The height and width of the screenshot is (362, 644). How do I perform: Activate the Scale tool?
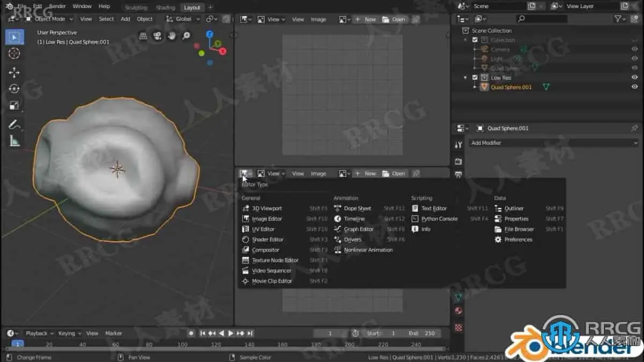pyautogui.click(x=14, y=105)
